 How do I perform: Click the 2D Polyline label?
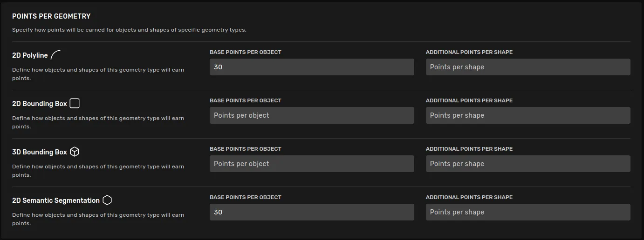[30, 55]
